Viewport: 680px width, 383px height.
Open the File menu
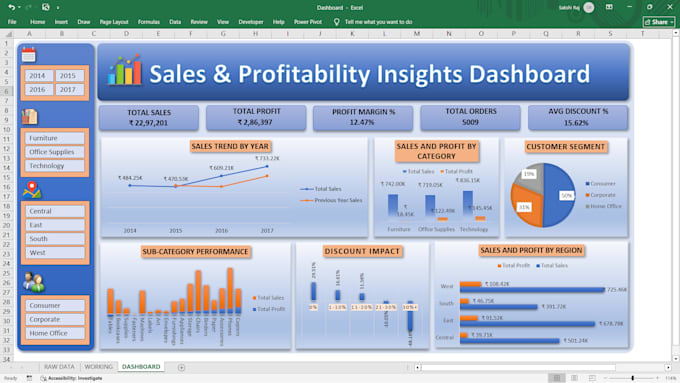point(12,22)
